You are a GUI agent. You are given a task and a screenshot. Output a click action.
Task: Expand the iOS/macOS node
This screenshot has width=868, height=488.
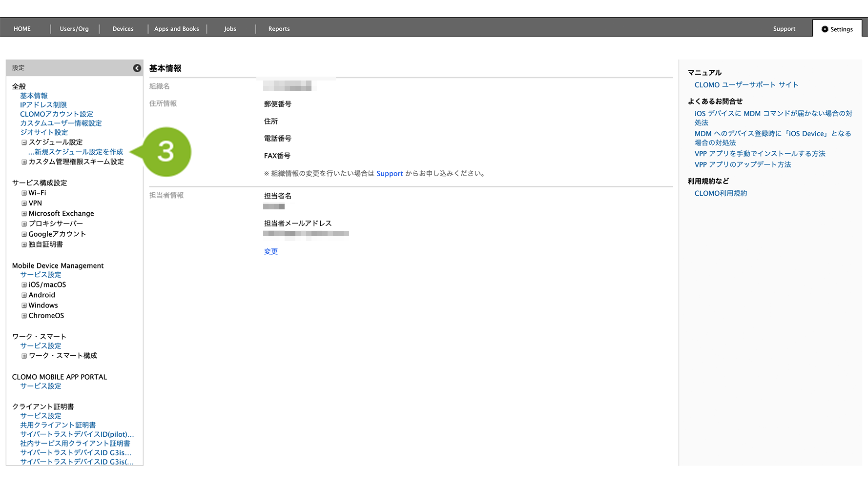tap(24, 285)
